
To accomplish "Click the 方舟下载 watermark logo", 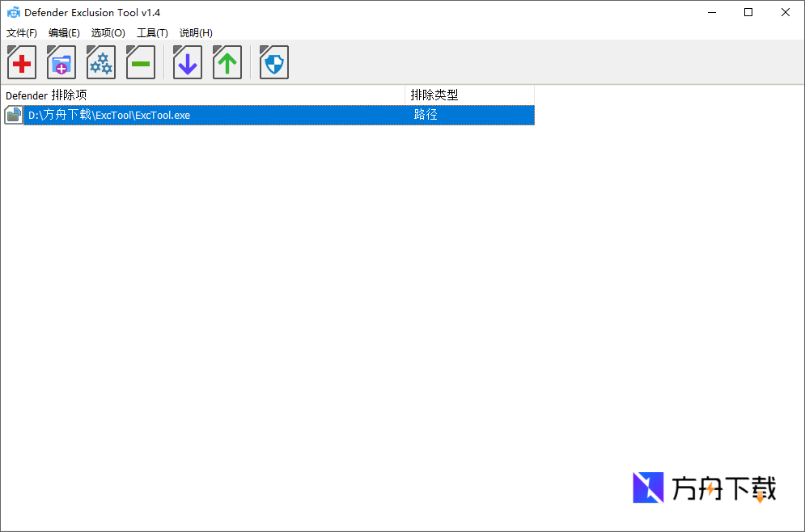I will point(702,488).
